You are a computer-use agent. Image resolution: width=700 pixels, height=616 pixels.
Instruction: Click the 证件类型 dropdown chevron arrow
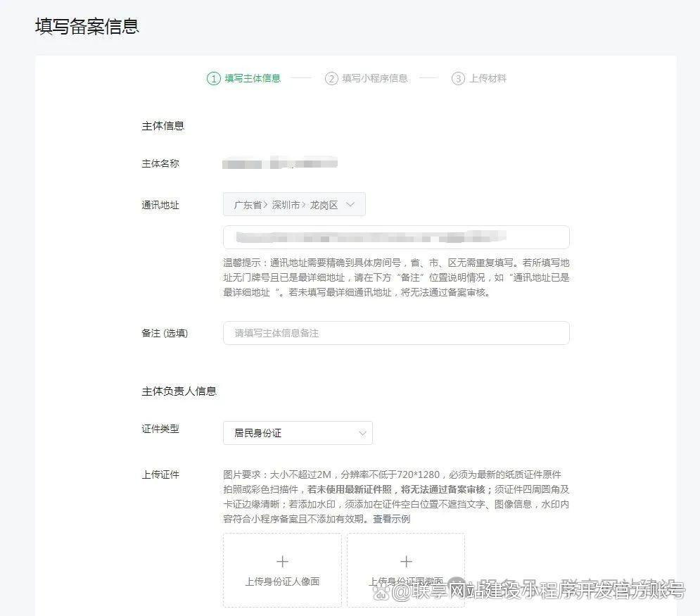362,434
